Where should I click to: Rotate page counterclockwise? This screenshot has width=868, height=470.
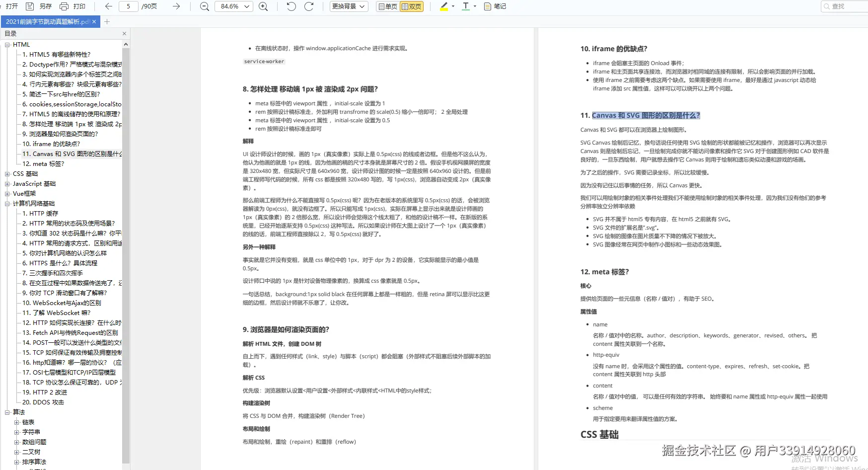click(291, 6)
